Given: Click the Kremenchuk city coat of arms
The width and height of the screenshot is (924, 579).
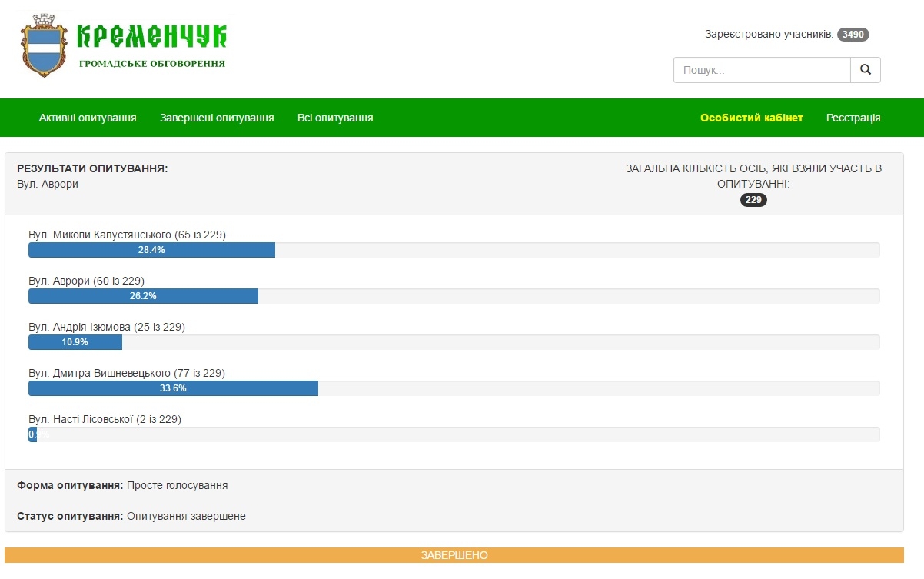Looking at the screenshot, I should (x=44, y=46).
